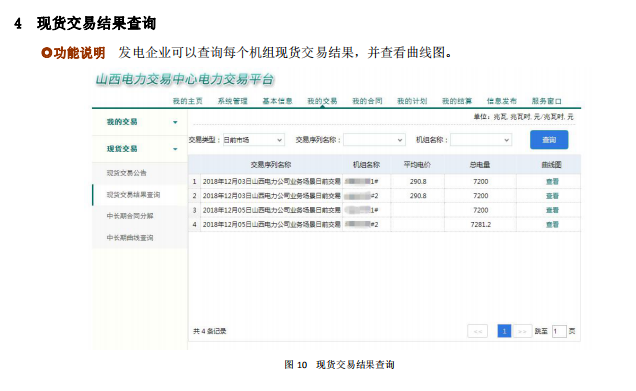Open 中长期曲线查询 in the sidebar
The height and width of the screenshot is (391, 636).
tap(130, 238)
